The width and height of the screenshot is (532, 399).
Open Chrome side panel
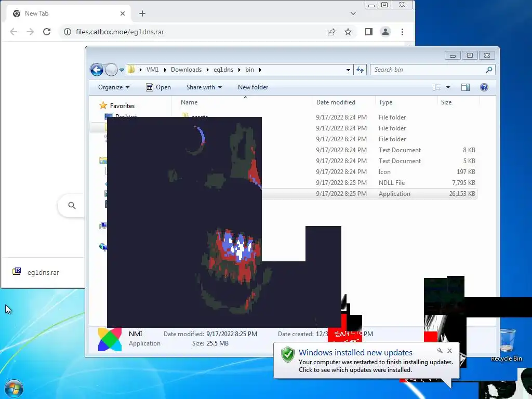tap(369, 32)
